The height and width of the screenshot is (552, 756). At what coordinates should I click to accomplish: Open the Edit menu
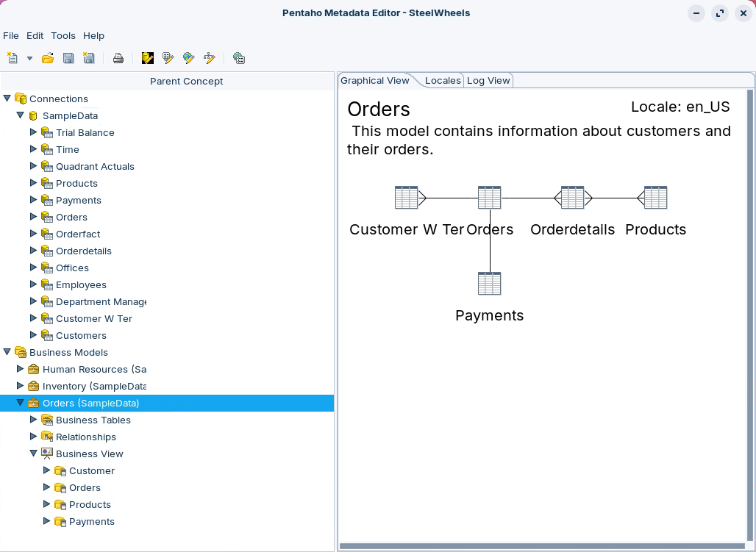pos(35,36)
